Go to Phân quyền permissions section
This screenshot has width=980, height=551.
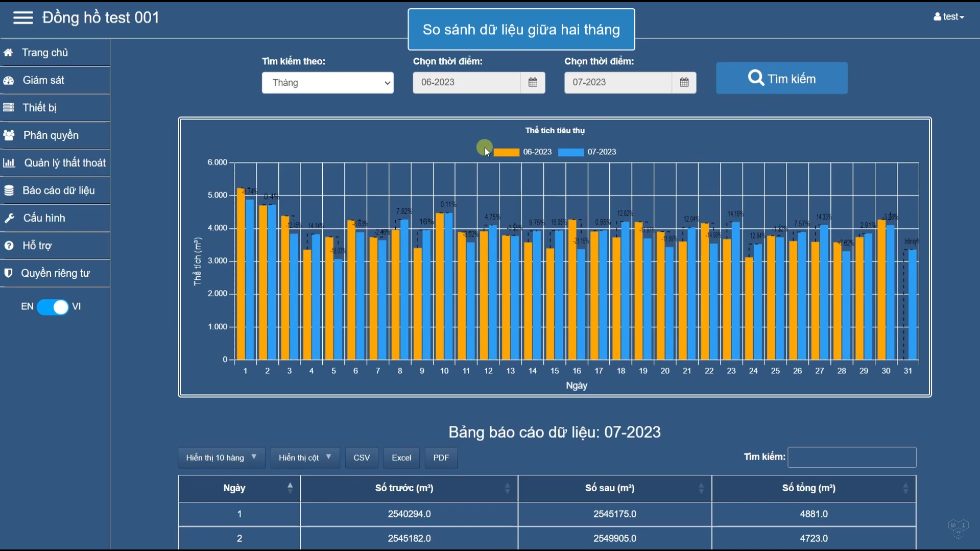[51, 135]
